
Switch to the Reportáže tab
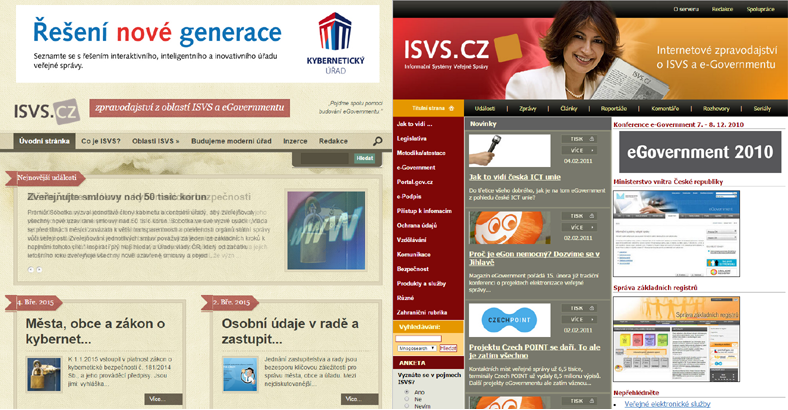pyautogui.click(x=614, y=109)
